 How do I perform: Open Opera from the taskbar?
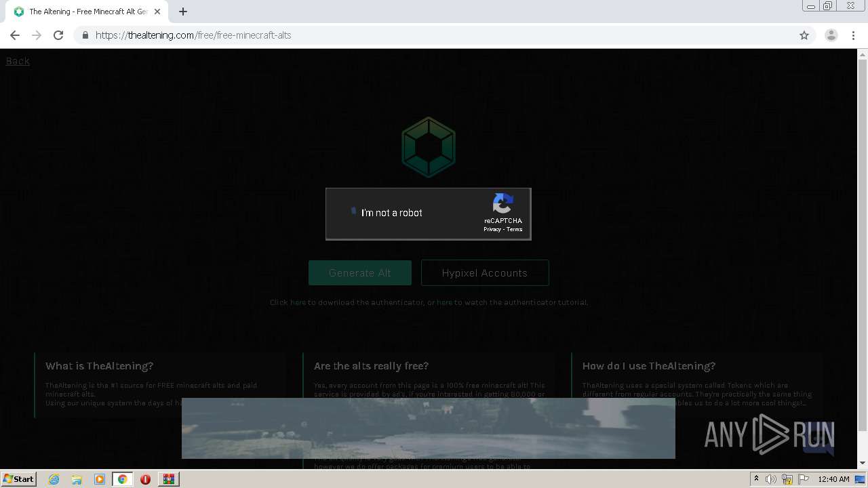145,479
